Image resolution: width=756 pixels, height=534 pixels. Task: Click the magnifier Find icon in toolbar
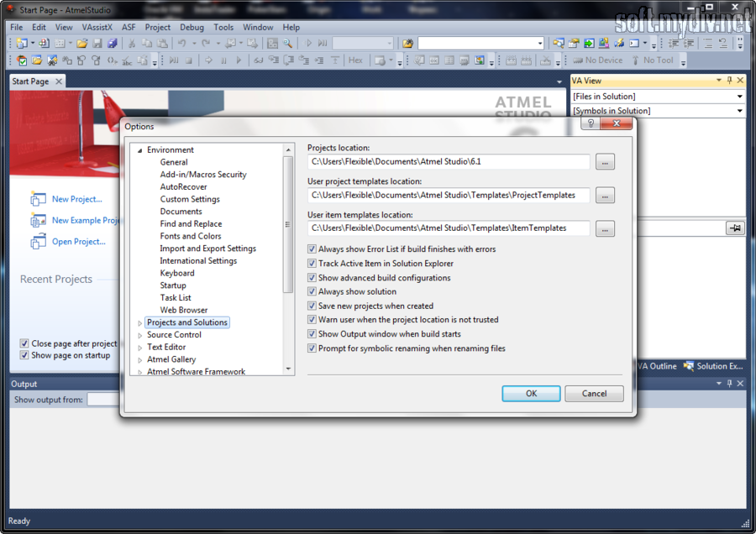tap(288, 44)
